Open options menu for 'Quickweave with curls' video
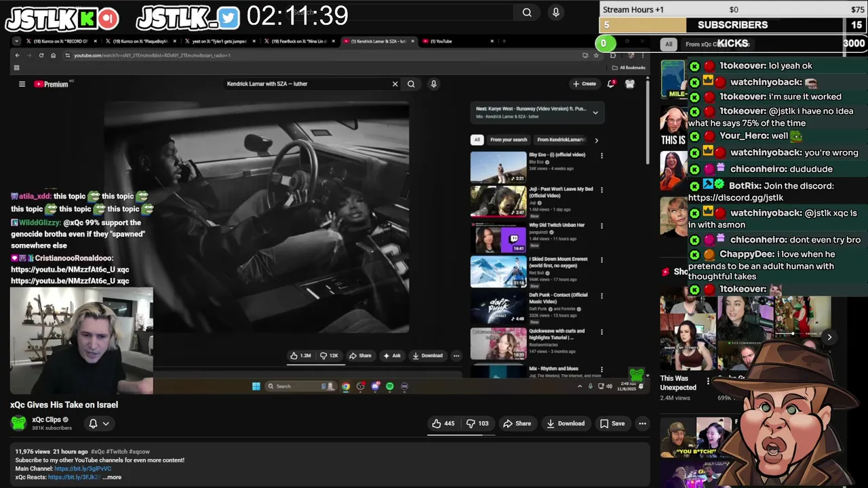Screen dimensions: 868x488 pyautogui.click(x=601, y=332)
